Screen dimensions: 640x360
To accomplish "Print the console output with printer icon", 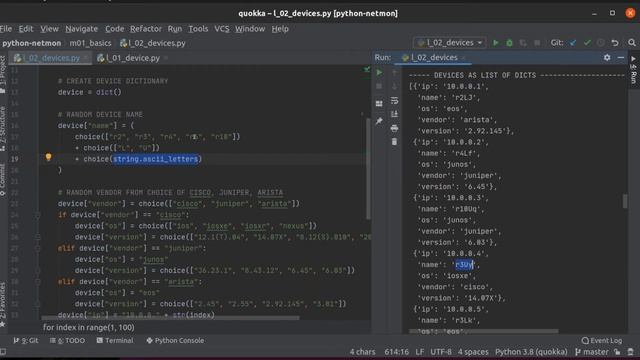I will [x=394, y=128].
